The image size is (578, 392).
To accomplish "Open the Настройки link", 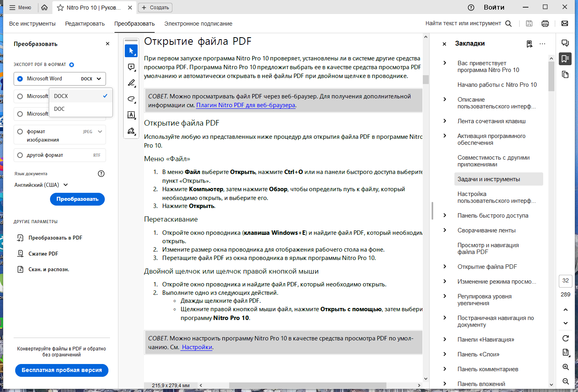I will click(196, 347).
